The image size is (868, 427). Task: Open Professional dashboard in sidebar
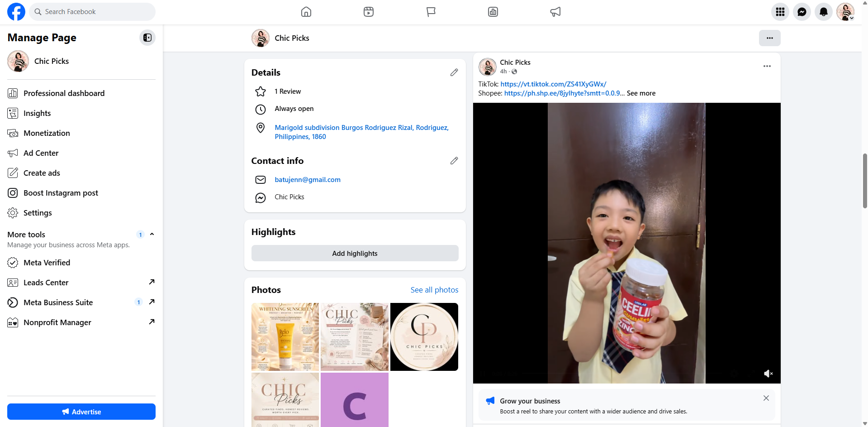(x=81, y=93)
